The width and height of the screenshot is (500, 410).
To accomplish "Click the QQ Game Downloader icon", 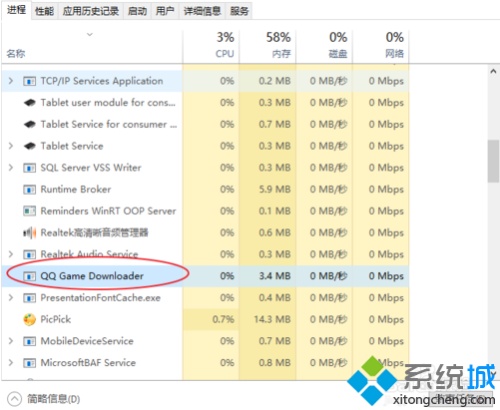I will (x=29, y=276).
